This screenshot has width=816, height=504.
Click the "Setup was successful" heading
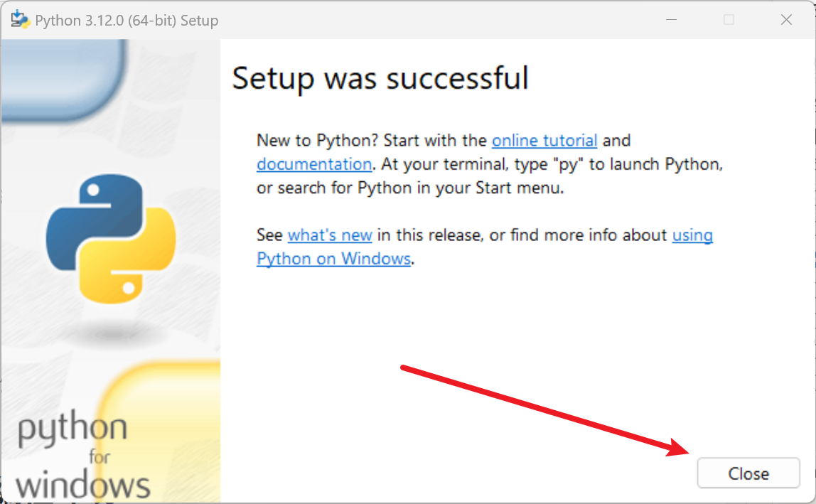click(380, 77)
